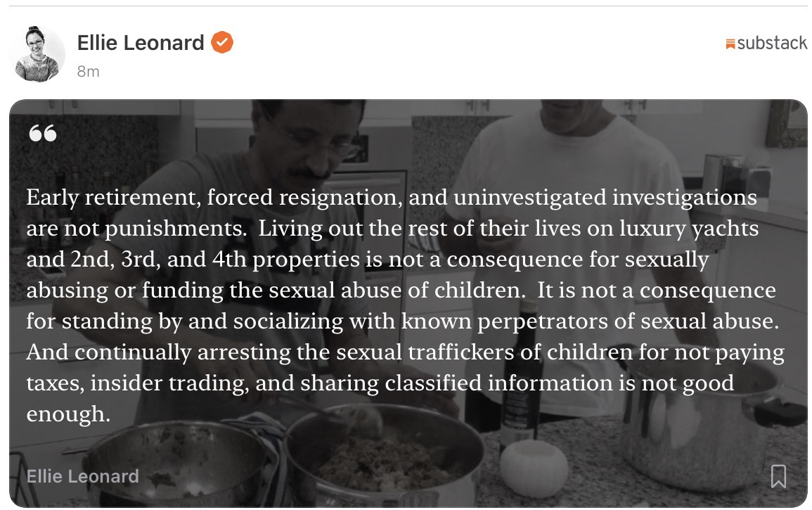Click the orange verified checkmark badge

coord(222,43)
